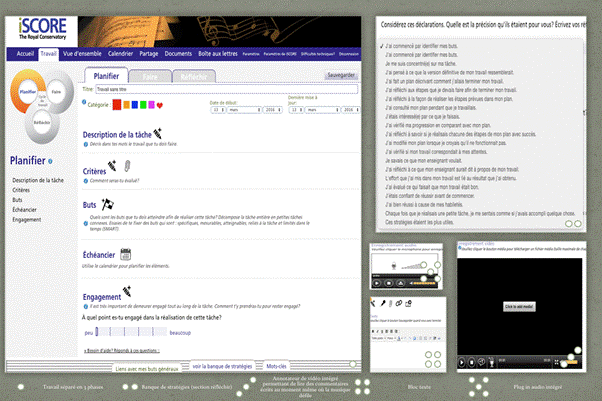Select 'Je me suis concentré(e) sur ma tâche.'
The width and height of the screenshot is (602, 401).
[x=420, y=64]
